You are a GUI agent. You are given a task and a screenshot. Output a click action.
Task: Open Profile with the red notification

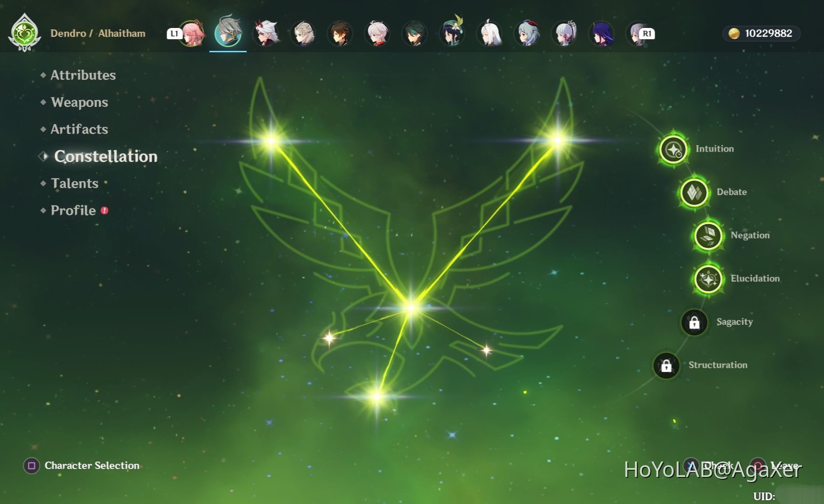click(73, 210)
